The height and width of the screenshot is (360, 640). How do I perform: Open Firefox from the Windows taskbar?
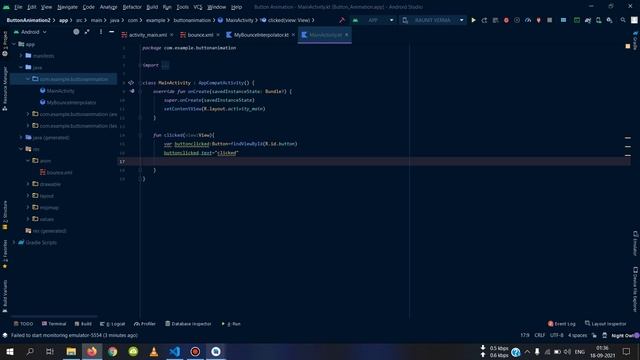pos(92,351)
